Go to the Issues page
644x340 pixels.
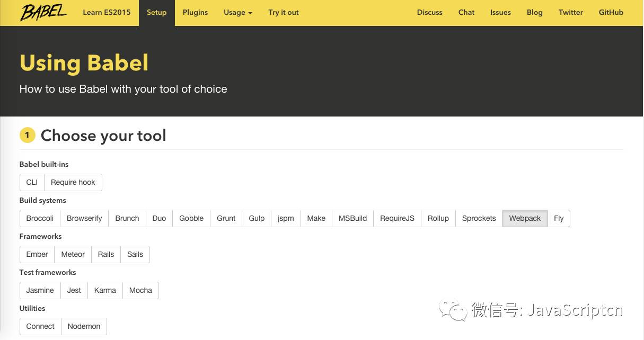click(x=500, y=12)
